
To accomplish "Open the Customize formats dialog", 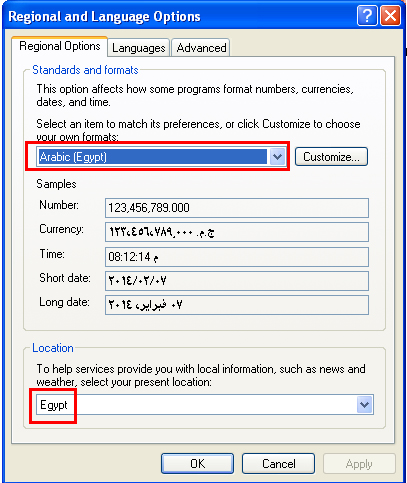I will pyautogui.click(x=331, y=157).
